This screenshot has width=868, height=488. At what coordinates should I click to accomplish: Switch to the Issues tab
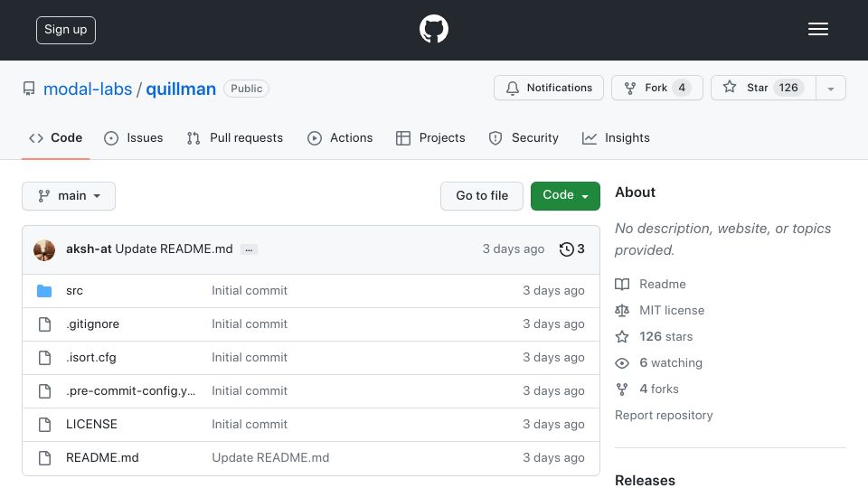tap(134, 137)
